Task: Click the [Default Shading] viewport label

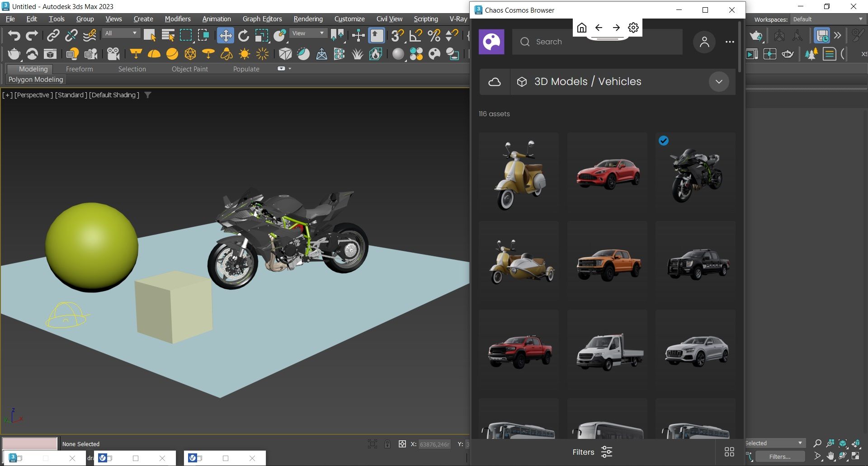Action: 114,95
